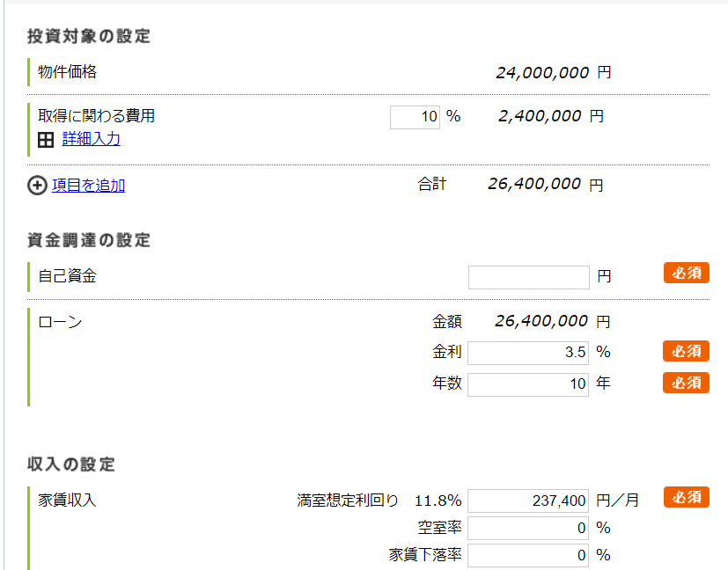728x570 pixels.
Task: Click the 必須 badge next to 自己資金
Action: [x=686, y=274]
